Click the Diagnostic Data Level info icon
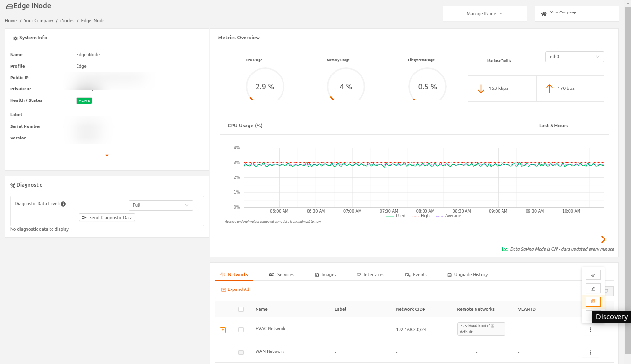 pos(64,204)
